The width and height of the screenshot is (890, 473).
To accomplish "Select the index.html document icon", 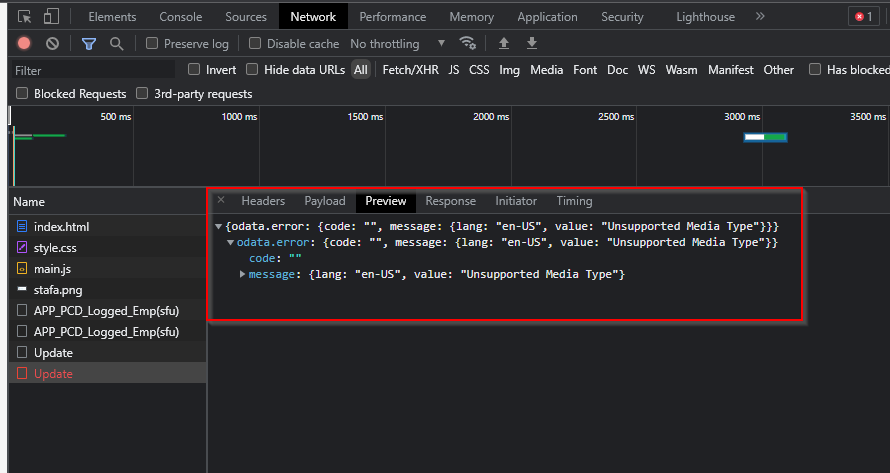I will pyautogui.click(x=22, y=227).
